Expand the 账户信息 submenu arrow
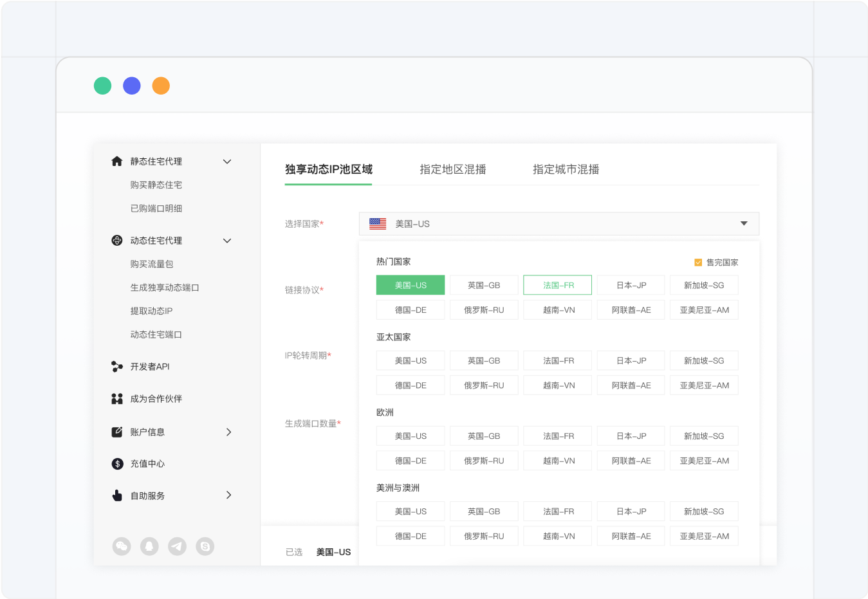The image size is (868, 599). coord(228,432)
